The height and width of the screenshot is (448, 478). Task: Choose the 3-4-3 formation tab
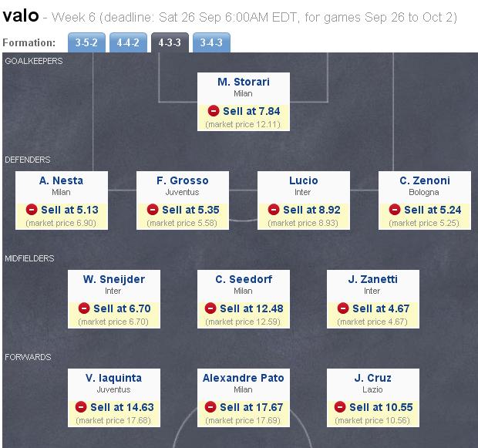[210, 43]
